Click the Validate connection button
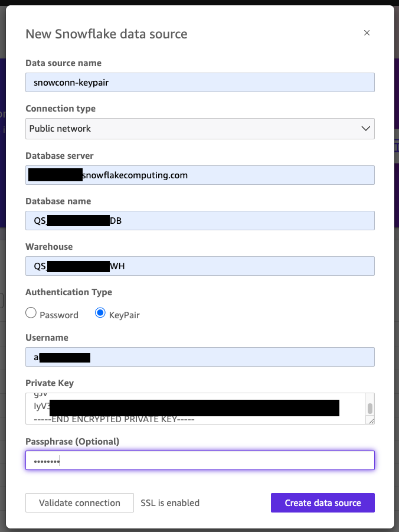399x532 pixels. tap(80, 503)
